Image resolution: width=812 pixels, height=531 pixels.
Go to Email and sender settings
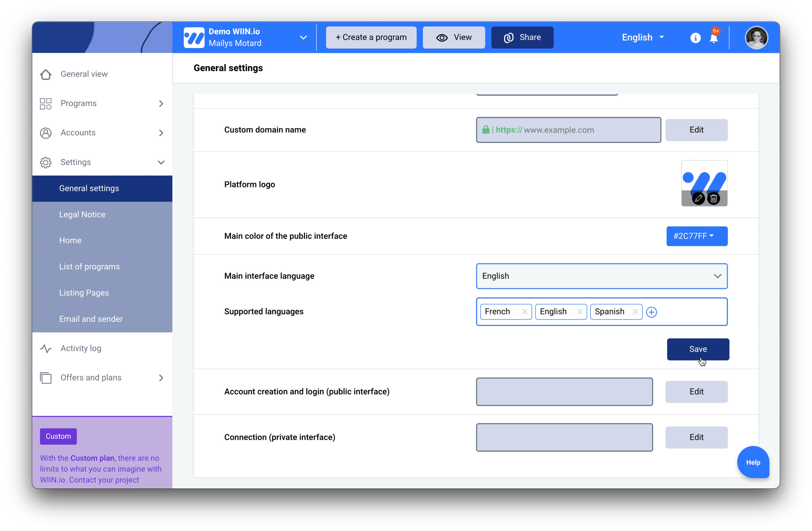tap(91, 319)
